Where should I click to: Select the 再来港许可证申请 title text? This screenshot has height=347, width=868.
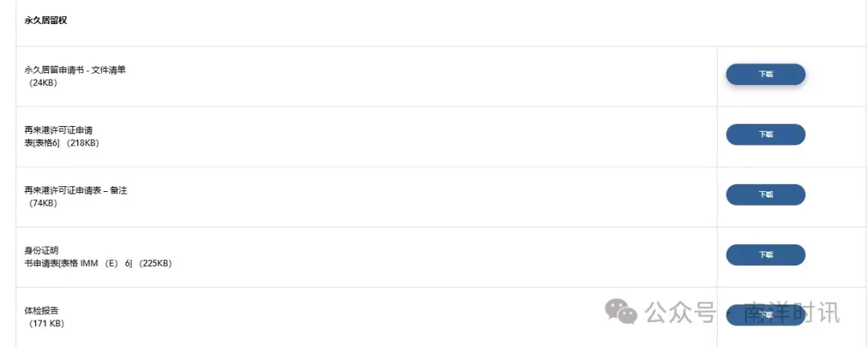tap(58, 130)
